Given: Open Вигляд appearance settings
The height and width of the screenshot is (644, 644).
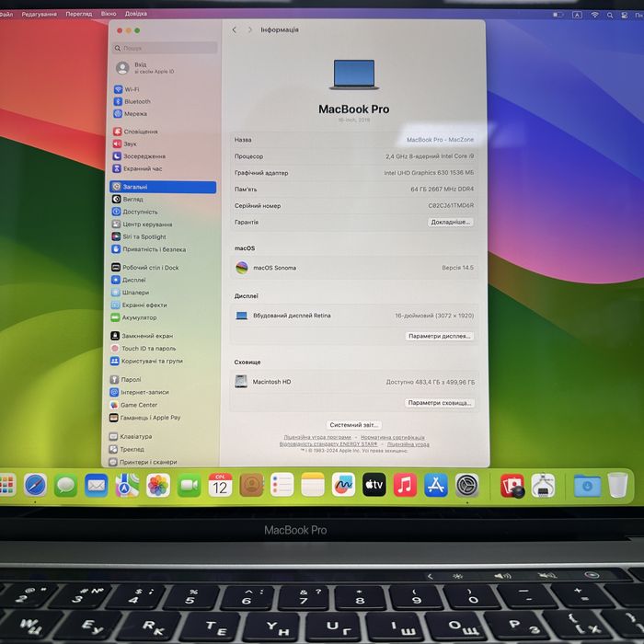Looking at the screenshot, I should (x=127, y=200).
